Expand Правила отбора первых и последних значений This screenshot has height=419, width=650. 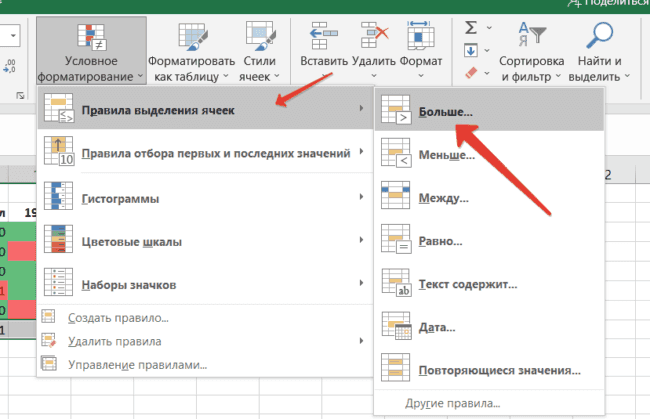[200, 153]
